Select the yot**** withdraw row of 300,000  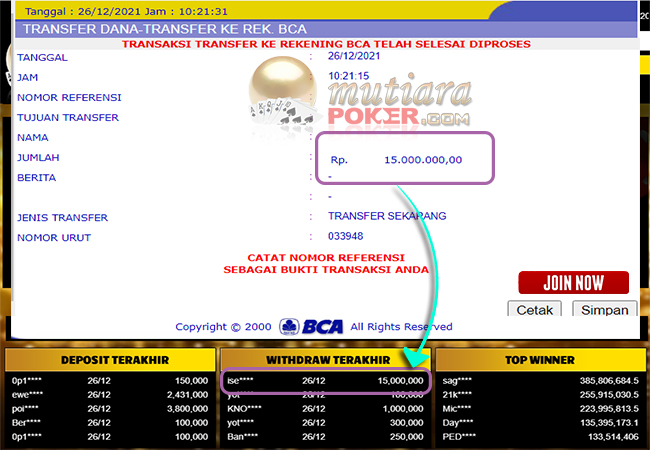click(326, 423)
